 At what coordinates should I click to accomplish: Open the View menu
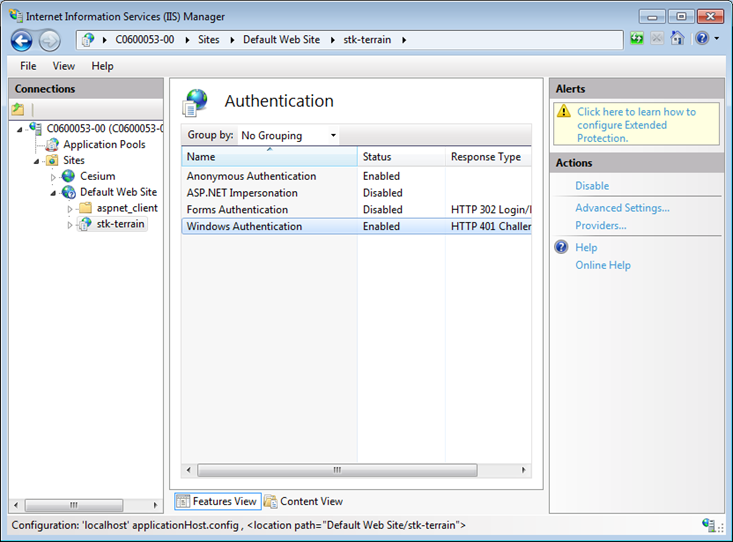click(64, 66)
